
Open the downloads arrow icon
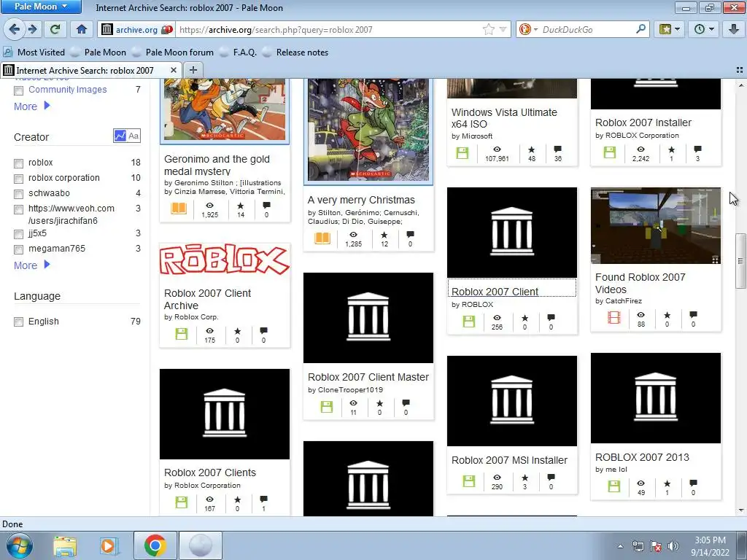[x=734, y=29]
